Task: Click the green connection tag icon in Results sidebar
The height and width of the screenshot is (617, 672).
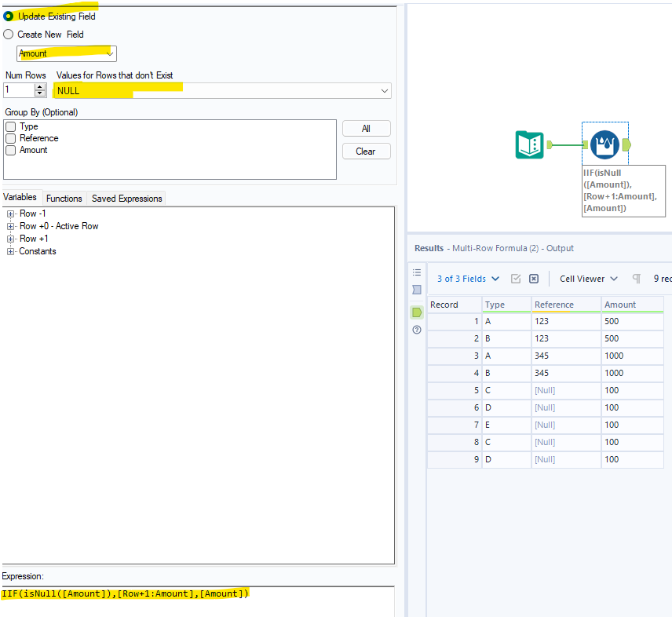Action: tap(417, 312)
